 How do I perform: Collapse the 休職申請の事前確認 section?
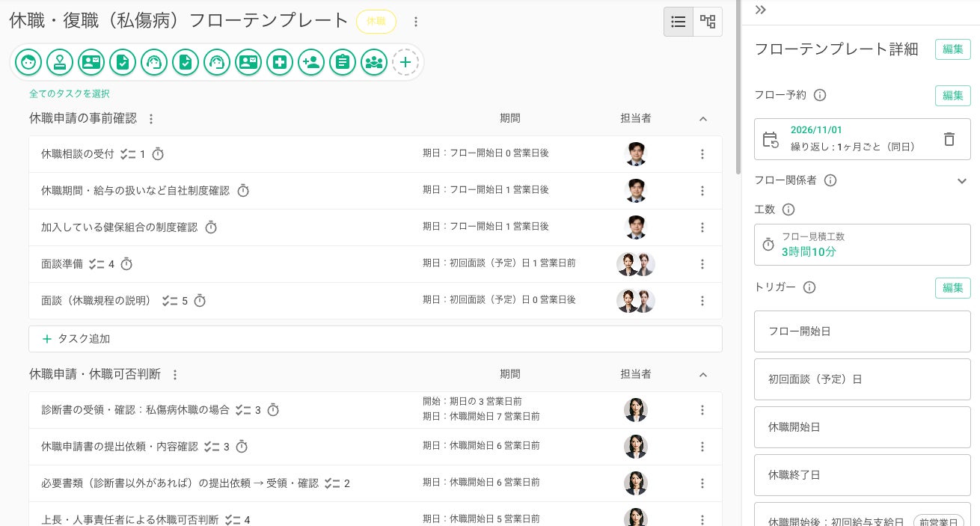click(x=702, y=118)
